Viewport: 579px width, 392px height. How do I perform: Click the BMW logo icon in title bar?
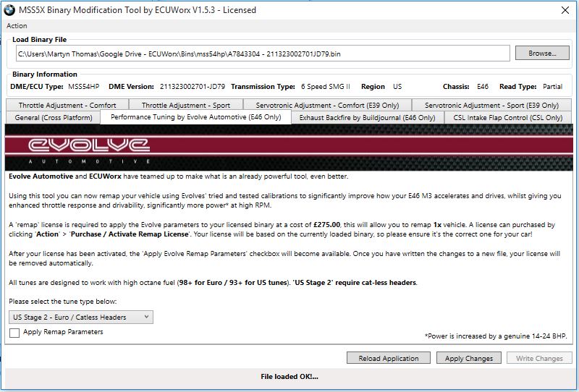[x=9, y=10]
